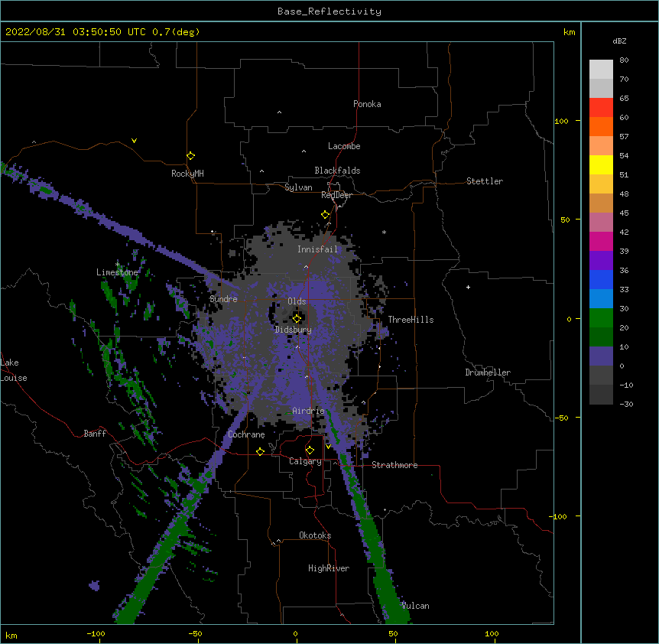Viewport: 659px width, 644px height.
Task: Click the Base_Reflectivity title text
Action: click(329, 11)
